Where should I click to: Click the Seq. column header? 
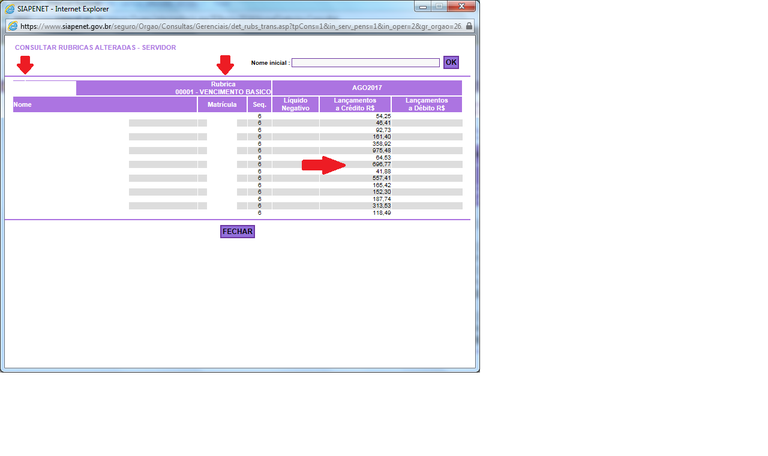point(259,104)
